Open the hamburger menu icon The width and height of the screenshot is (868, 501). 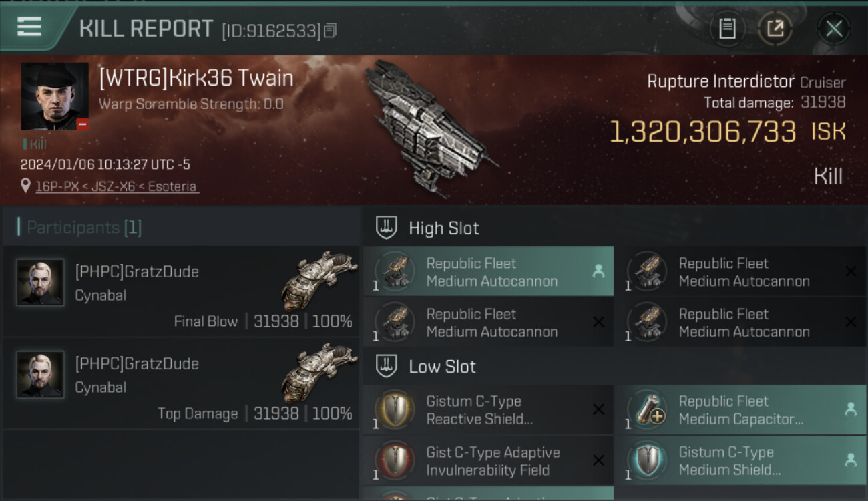(x=29, y=27)
